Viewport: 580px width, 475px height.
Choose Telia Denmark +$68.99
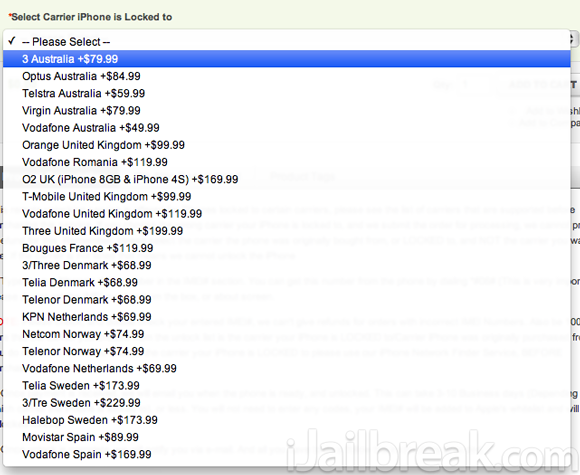pyautogui.click(x=287, y=283)
